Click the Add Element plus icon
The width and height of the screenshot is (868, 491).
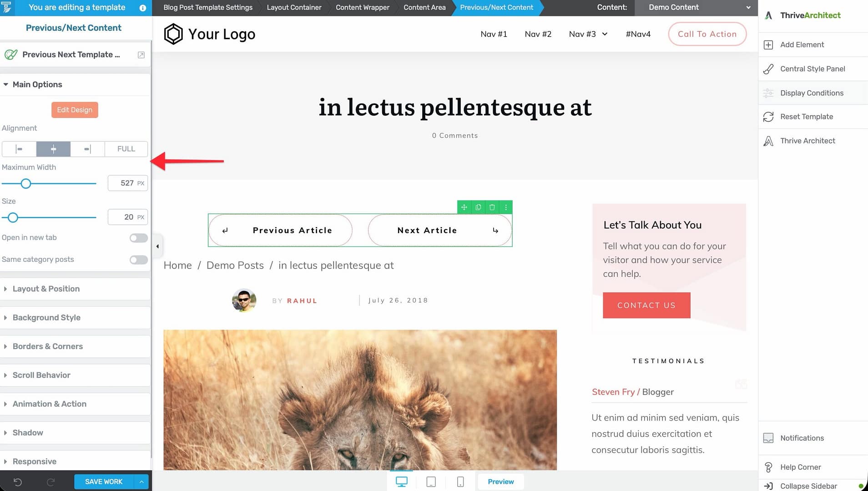pos(768,45)
